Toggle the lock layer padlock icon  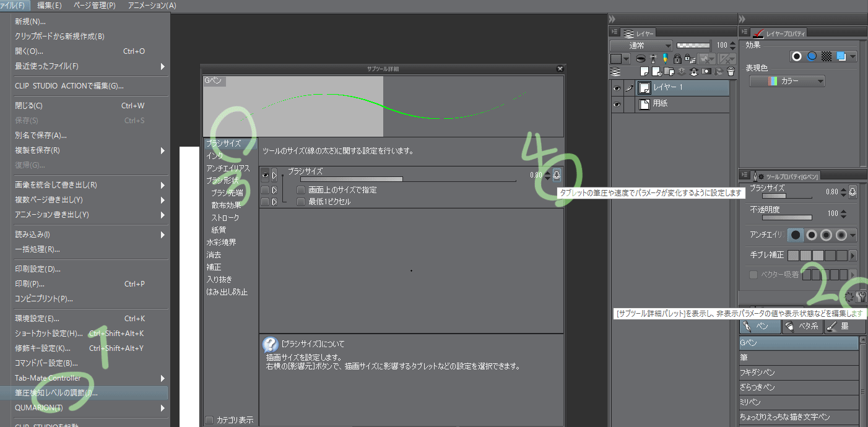677,59
